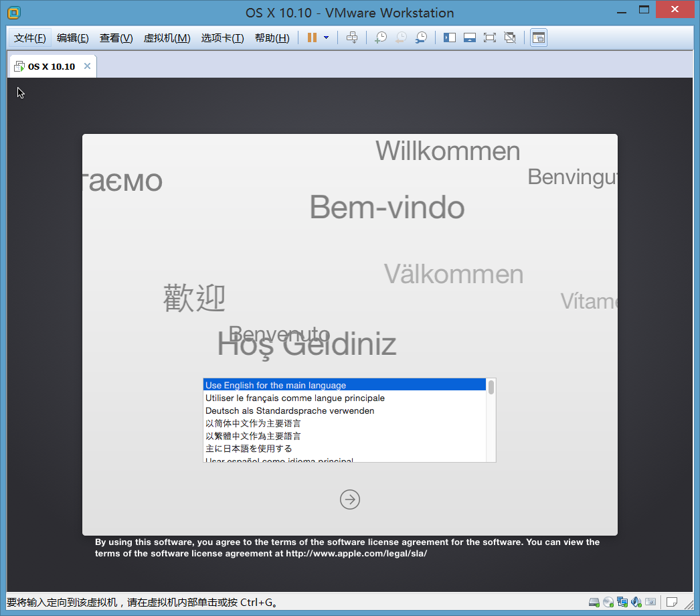Maximize the VMware Workstation window
The height and width of the screenshot is (616, 700).
coord(644,10)
